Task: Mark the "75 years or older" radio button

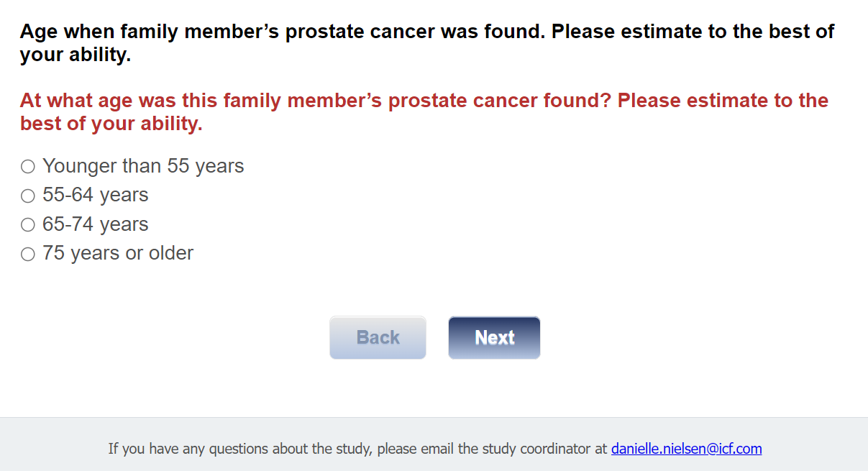Action: pos(28,254)
